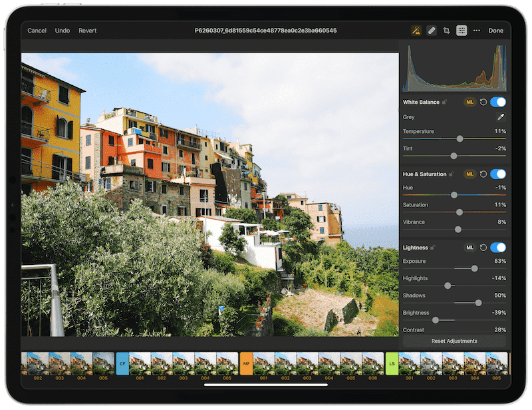
Task: Pick grey point with eyedropper
Action: tap(501, 117)
